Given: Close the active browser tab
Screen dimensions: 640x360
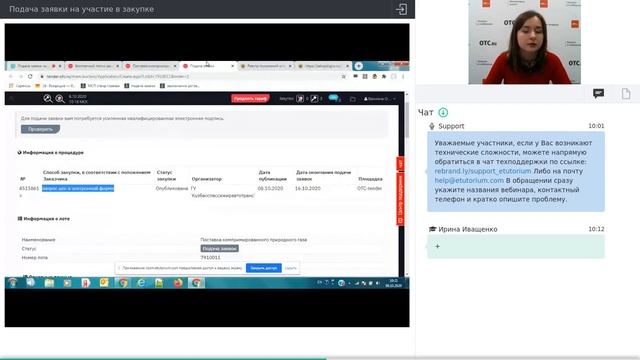Looking at the screenshot, I should (233, 66).
